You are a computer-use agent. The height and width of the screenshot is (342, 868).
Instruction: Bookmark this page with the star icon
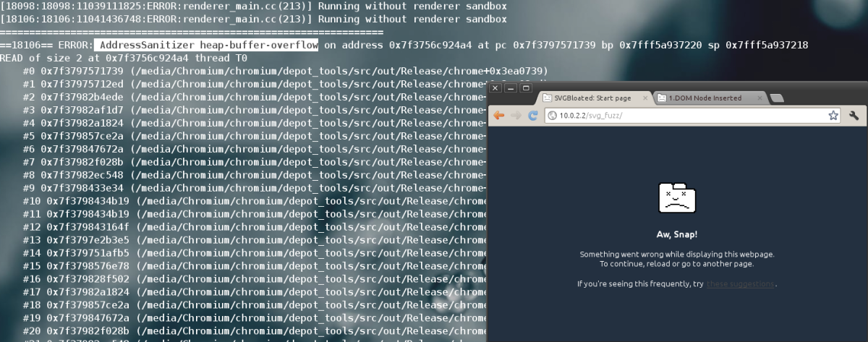click(x=833, y=116)
